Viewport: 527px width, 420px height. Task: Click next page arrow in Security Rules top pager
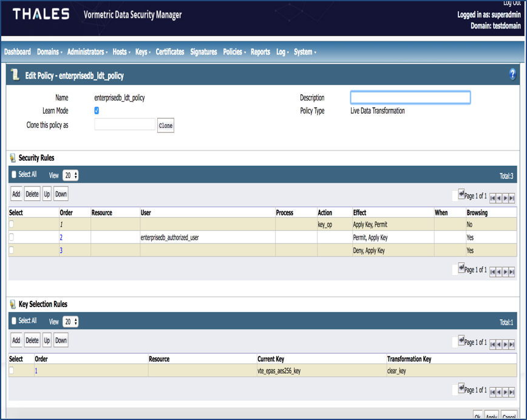coord(506,198)
